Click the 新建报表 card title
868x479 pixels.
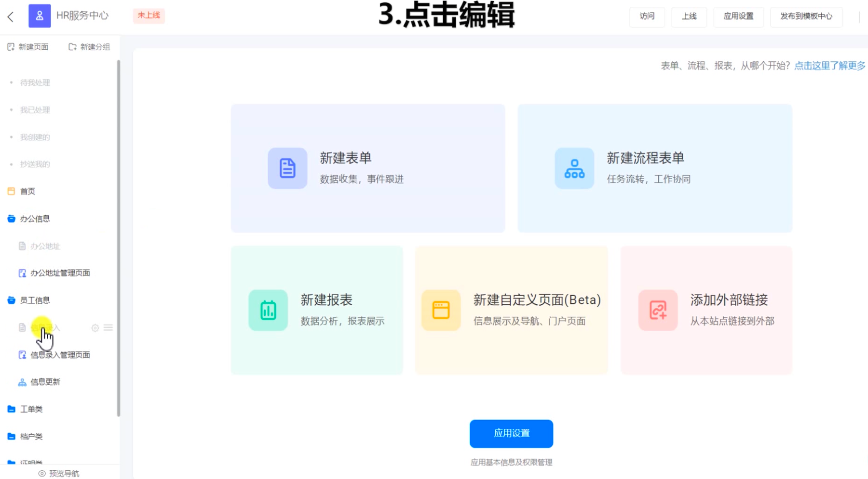pyautogui.click(x=326, y=300)
